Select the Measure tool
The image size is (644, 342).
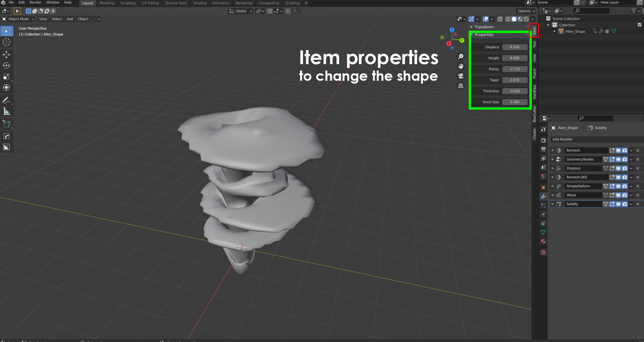pyautogui.click(x=6, y=111)
